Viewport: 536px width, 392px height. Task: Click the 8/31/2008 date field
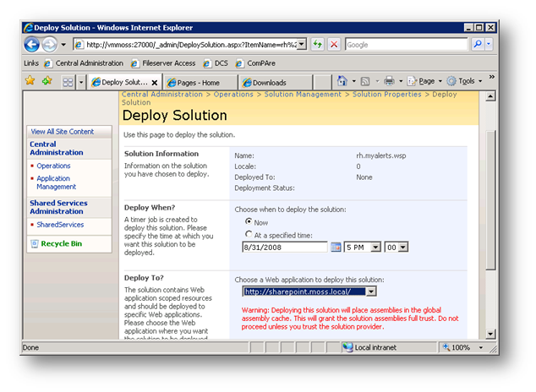(x=284, y=247)
